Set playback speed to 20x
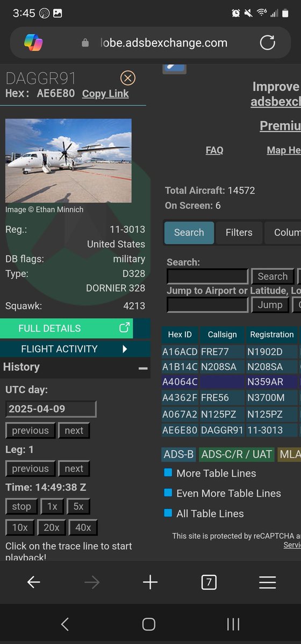 point(52,528)
